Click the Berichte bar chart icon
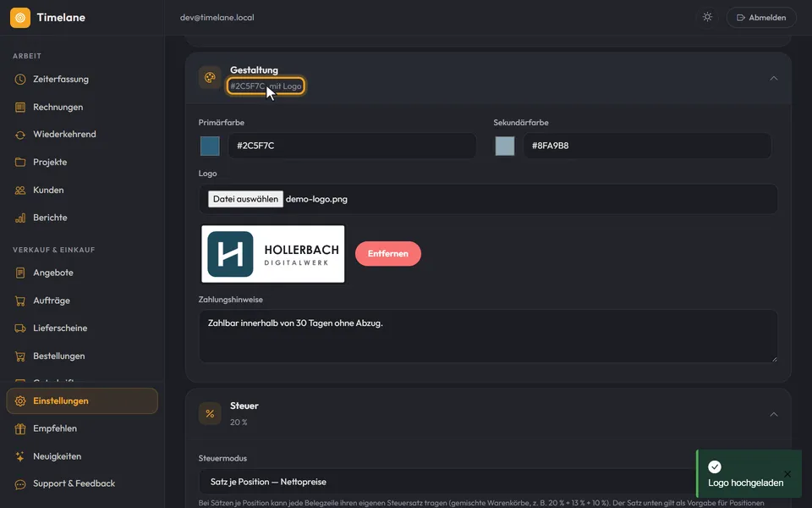 tap(20, 218)
